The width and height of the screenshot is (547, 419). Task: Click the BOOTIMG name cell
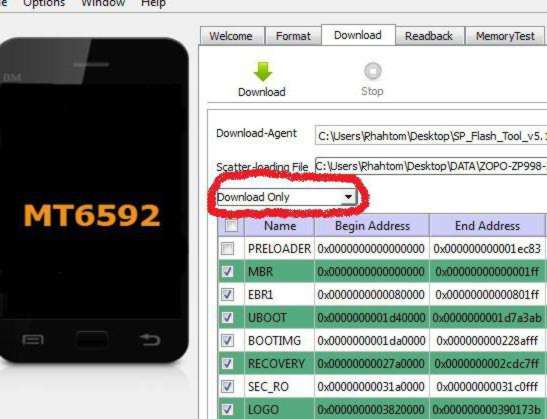click(279, 341)
